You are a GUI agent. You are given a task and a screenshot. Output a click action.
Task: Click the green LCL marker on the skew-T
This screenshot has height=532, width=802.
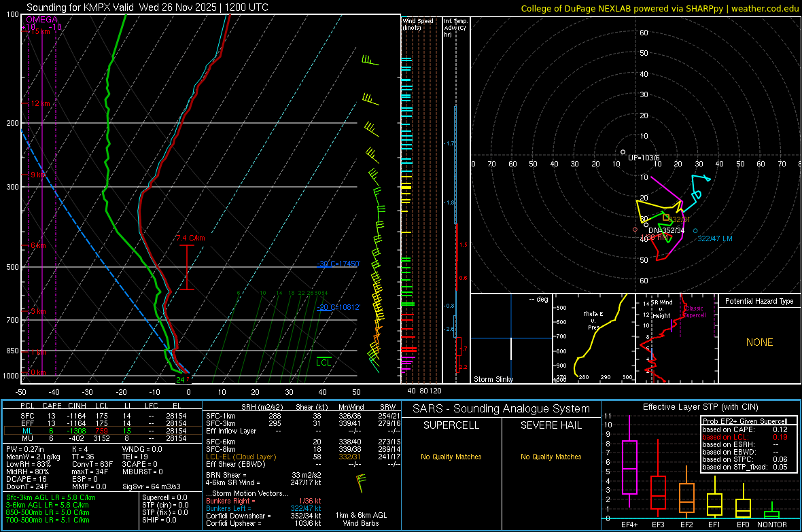324,362
